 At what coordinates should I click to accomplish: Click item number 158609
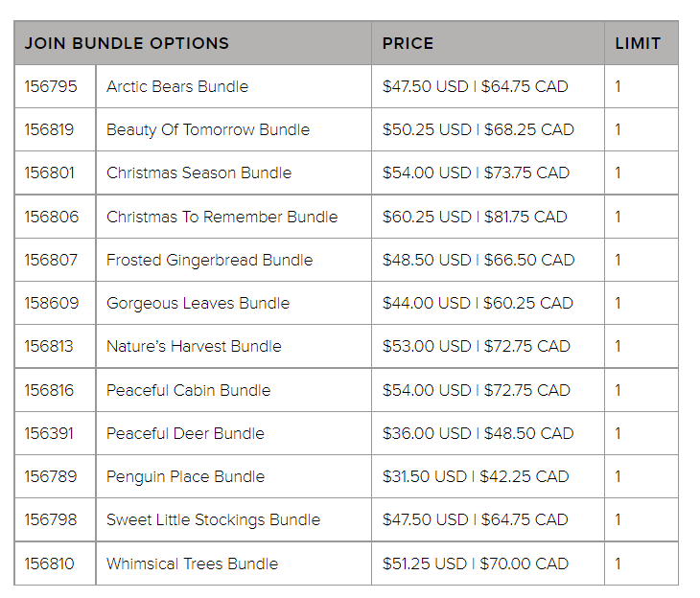(51, 303)
